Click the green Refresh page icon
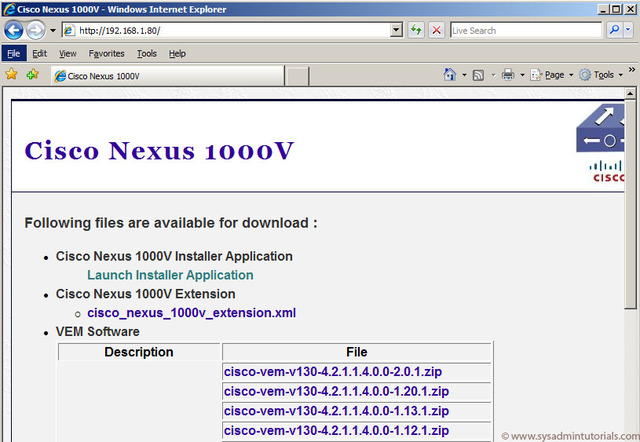Image resolution: width=640 pixels, height=442 pixels. coord(416,30)
